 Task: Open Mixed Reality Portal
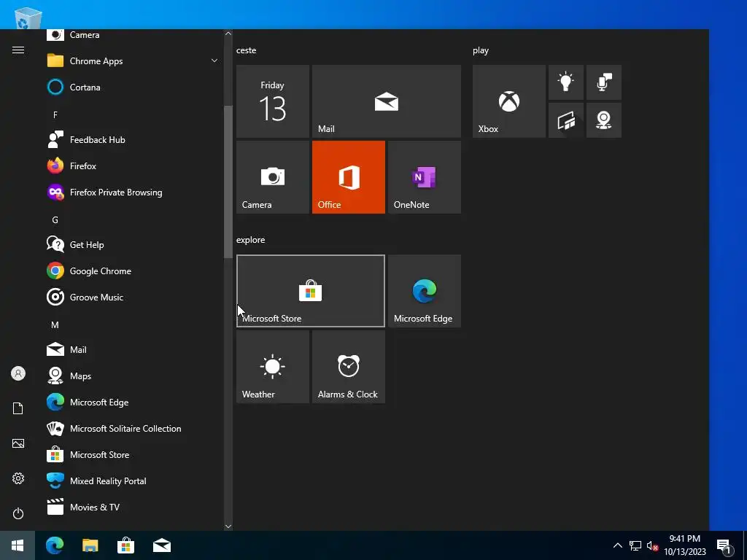[133, 481]
